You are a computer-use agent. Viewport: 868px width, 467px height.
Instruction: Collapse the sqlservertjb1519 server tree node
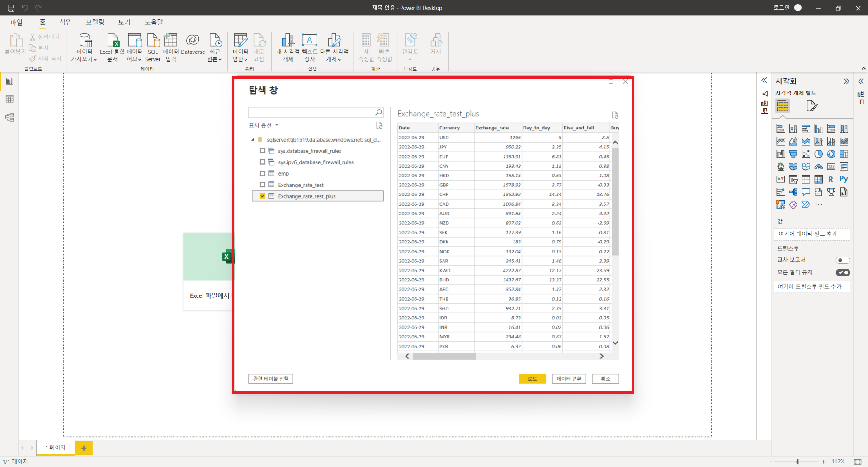click(x=253, y=140)
